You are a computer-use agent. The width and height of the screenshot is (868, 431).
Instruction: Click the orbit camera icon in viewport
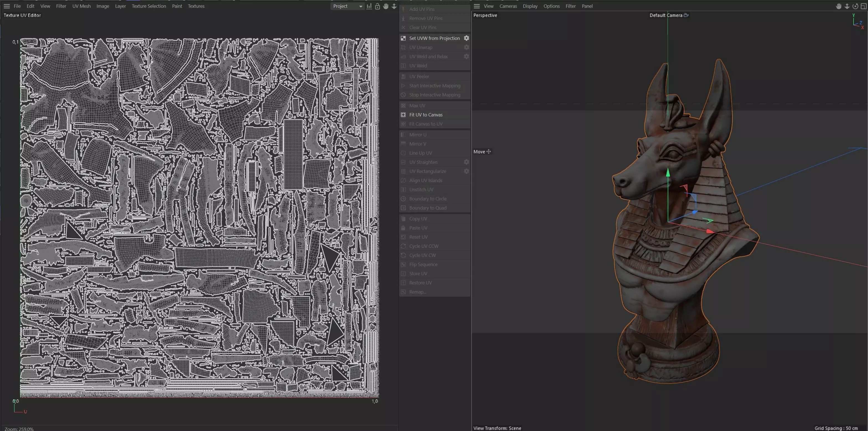pos(855,6)
